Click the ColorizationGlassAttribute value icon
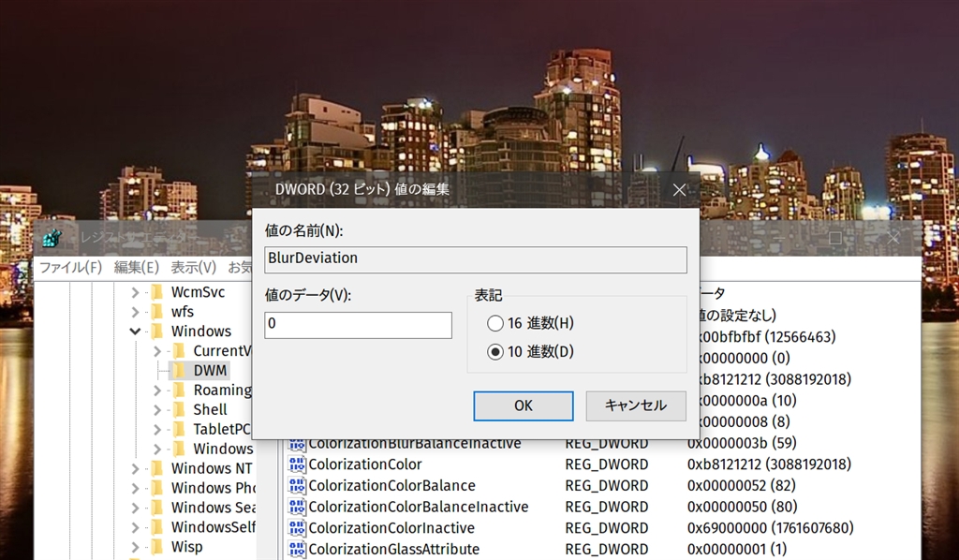Viewport: 959px width, 560px height. coord(297,549)
